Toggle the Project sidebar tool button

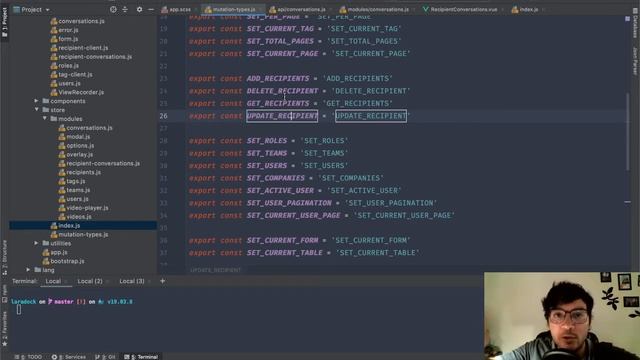(4, 21)
